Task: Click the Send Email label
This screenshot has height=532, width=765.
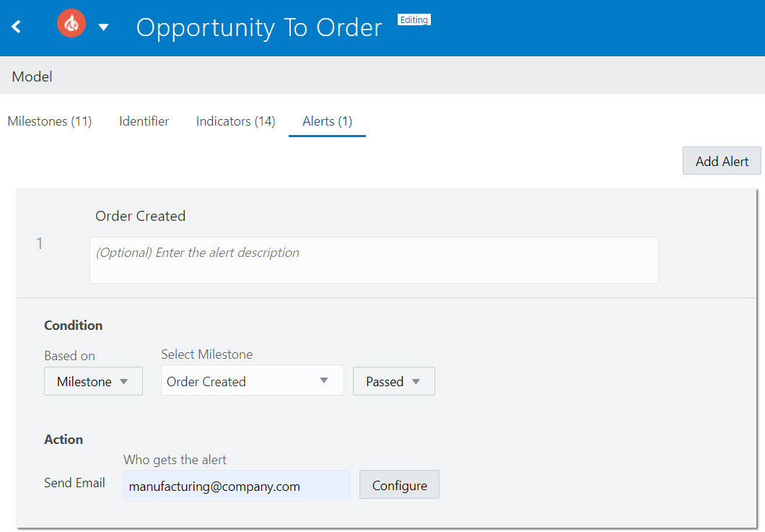Action: [74, 483]
